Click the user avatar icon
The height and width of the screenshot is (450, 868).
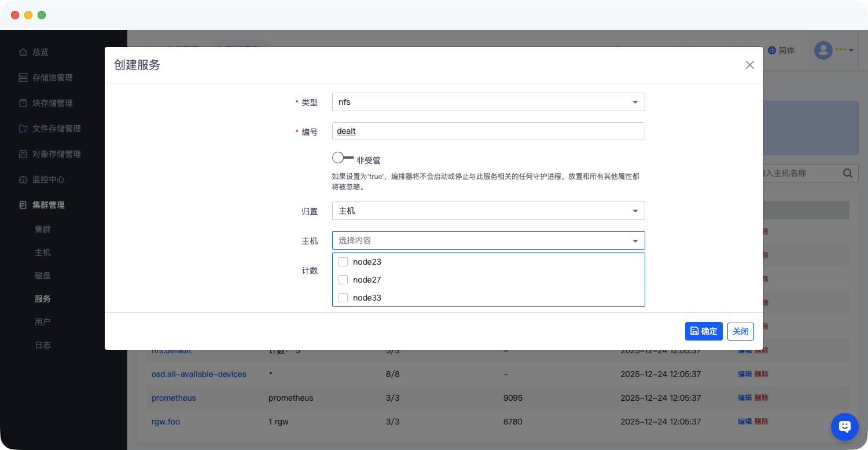click(x=823, y=50)
